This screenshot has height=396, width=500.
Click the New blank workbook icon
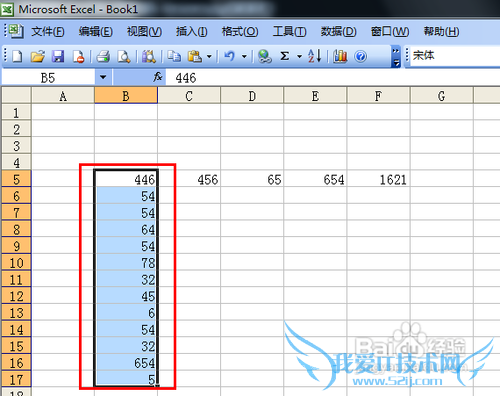17,56
